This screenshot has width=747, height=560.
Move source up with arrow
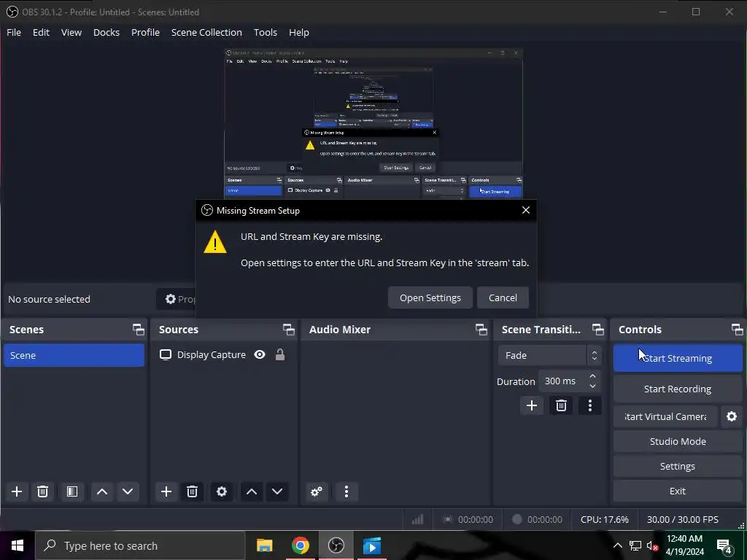(x=252, y=491)
